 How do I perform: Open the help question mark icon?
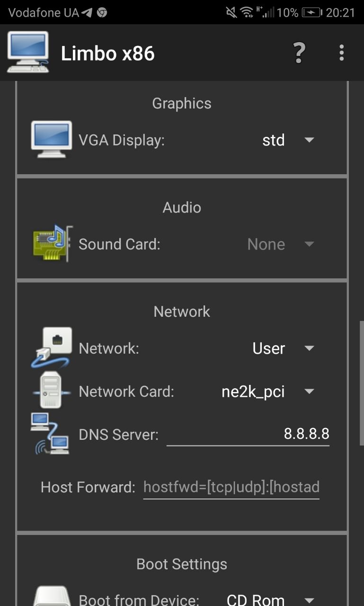(299, 53)
